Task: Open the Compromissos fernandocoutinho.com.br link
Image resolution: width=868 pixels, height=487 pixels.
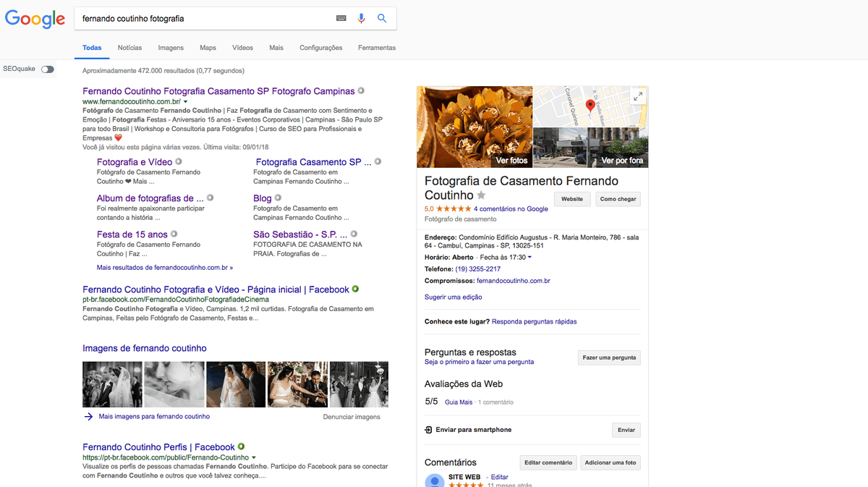Action: [514, 281]
